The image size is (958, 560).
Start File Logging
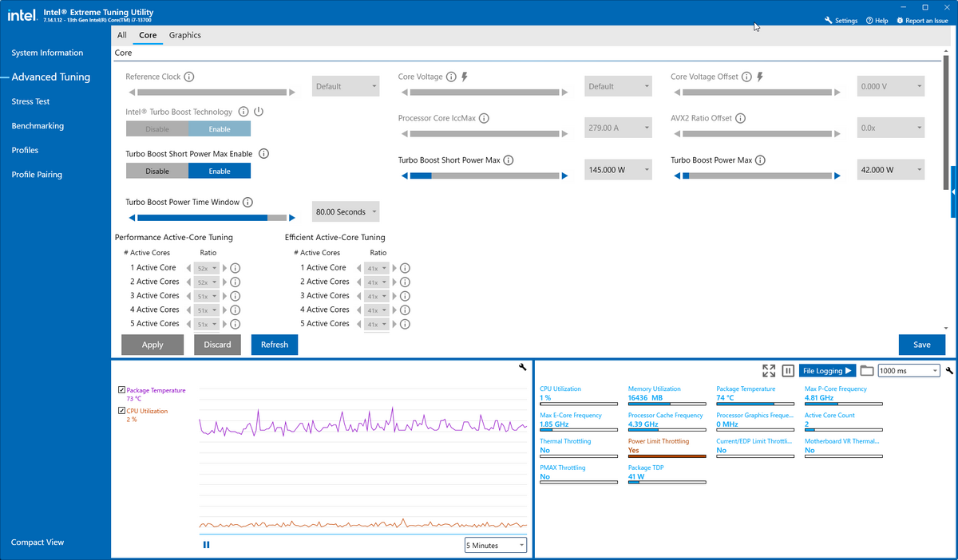(x=827, y=371)
